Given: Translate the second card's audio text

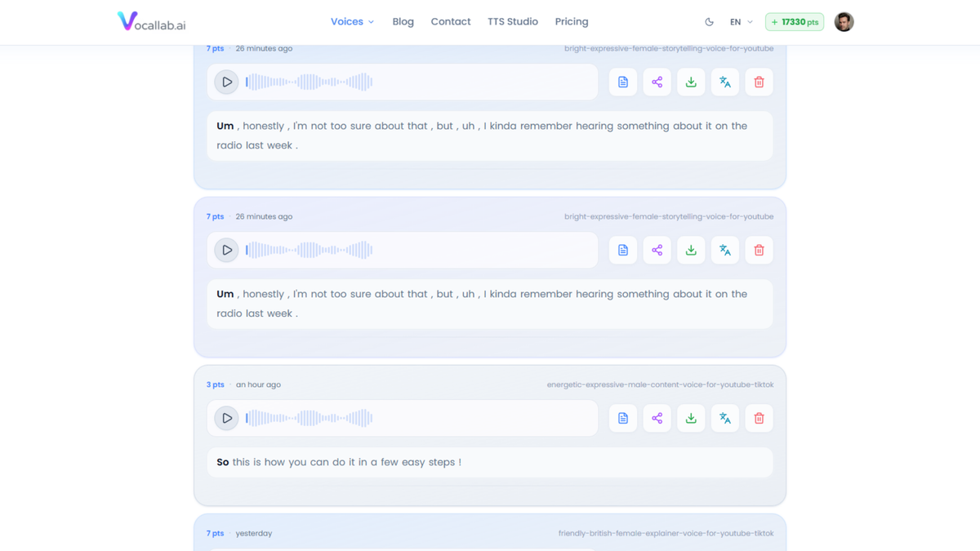Looking at the screenshot, I should pos(725,250).
